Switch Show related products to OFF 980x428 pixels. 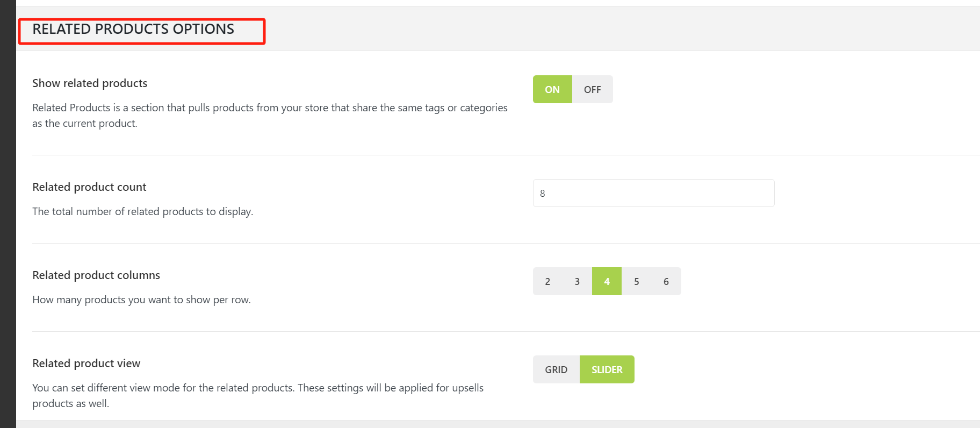592,89
